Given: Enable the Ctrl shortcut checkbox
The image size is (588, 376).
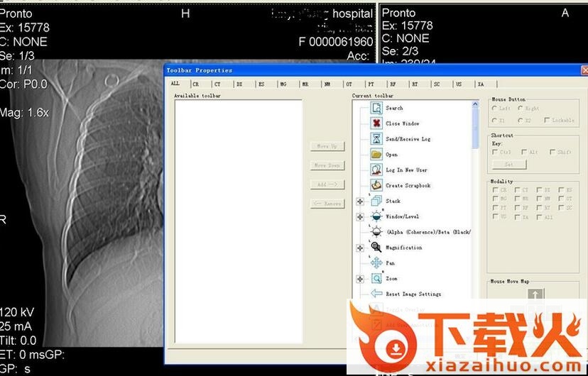Looking at the screenshot, I should 496,152.
